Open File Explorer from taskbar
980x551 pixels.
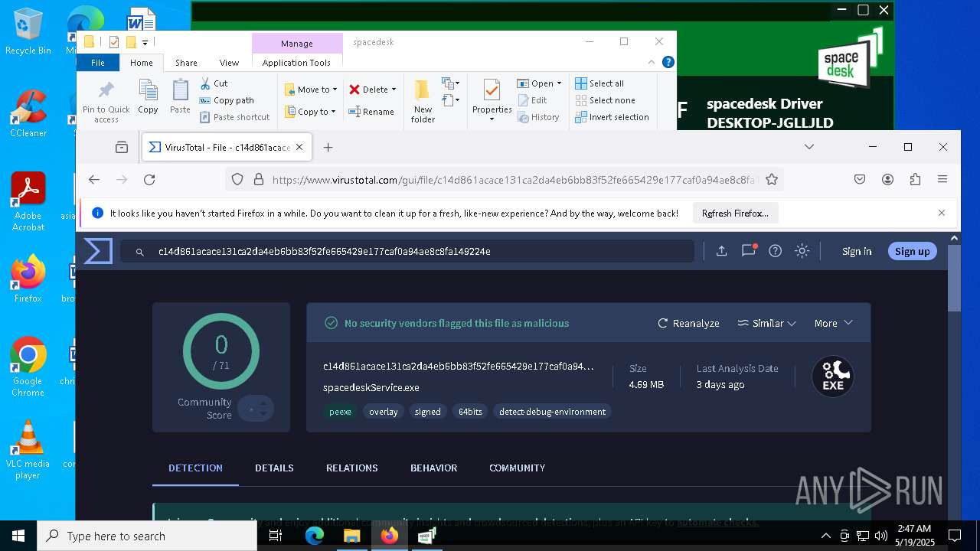tap(351, 536)
